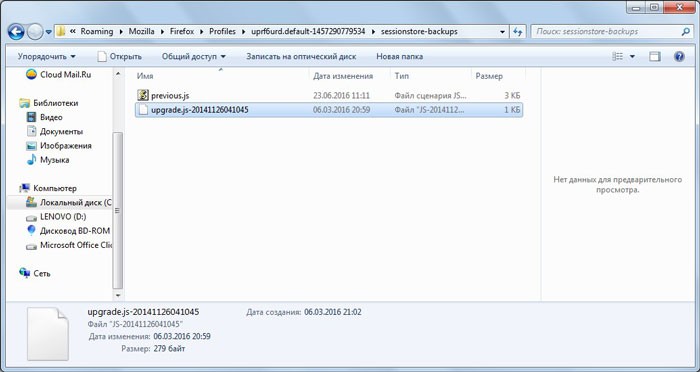This screenshot has height=372, width=700.
Task: Open Microsoft Office Click-to-Run drive
Action: click(68, 245)
